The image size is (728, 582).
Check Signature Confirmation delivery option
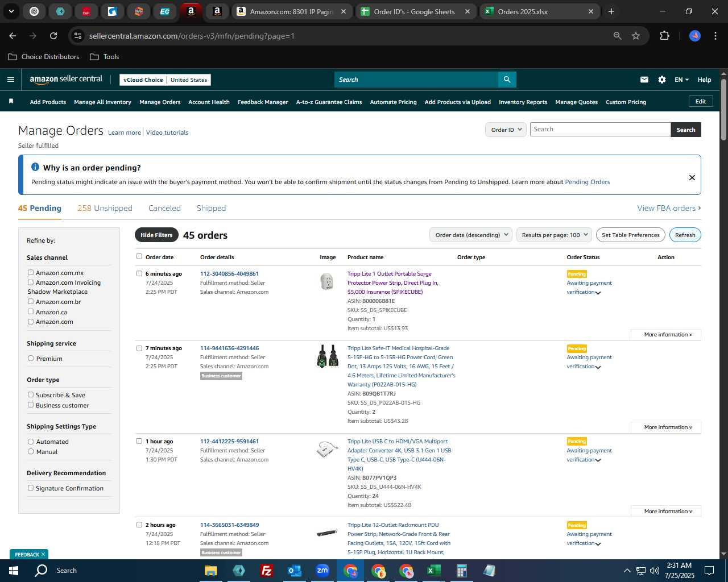[x=31, y=488]
